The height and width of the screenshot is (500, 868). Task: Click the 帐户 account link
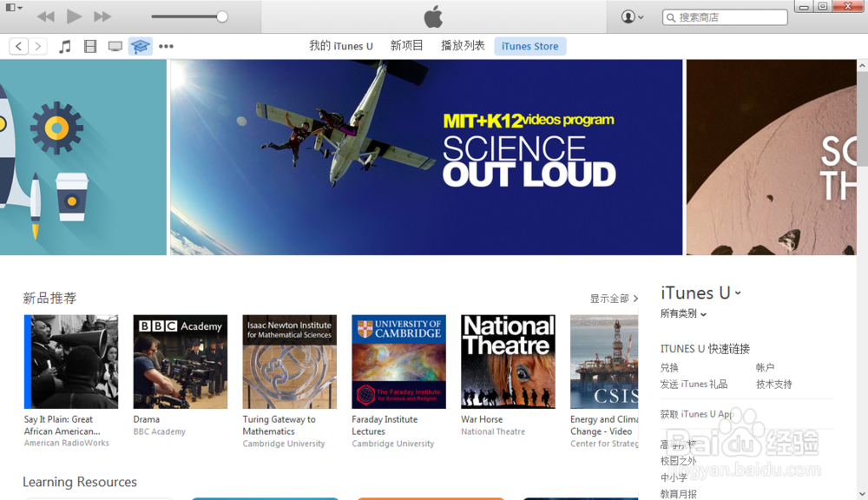tap(765, 368)
